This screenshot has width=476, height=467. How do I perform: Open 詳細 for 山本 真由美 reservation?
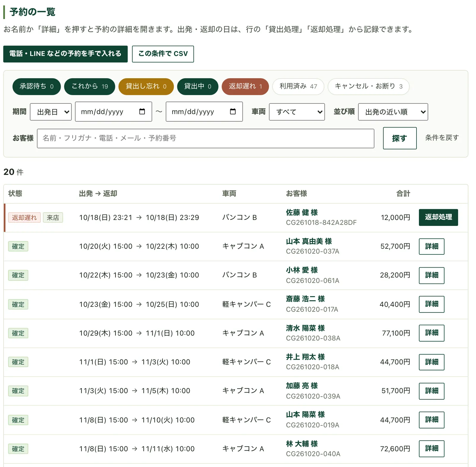pyautogui.click(x=431, y=246)
